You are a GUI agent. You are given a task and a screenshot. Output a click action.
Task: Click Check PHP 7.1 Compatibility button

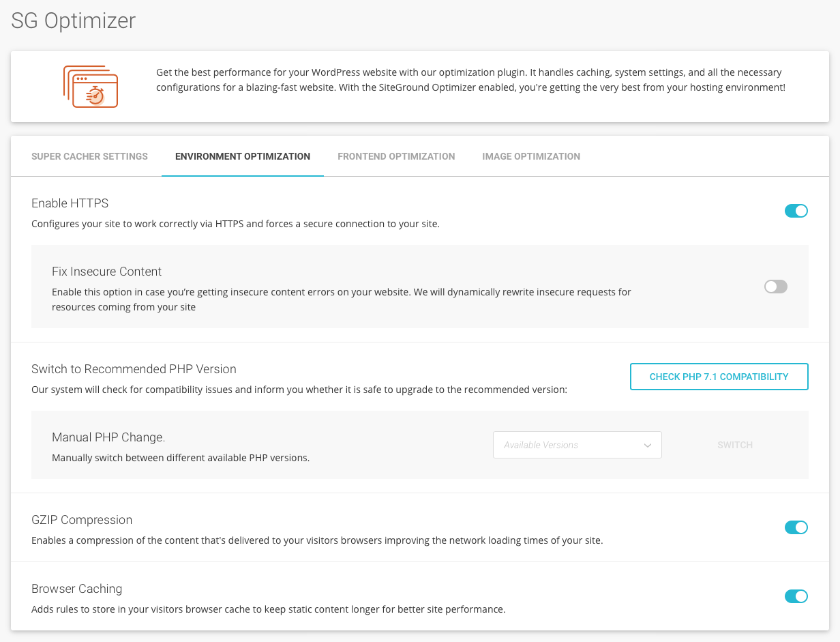coord(719,377)
